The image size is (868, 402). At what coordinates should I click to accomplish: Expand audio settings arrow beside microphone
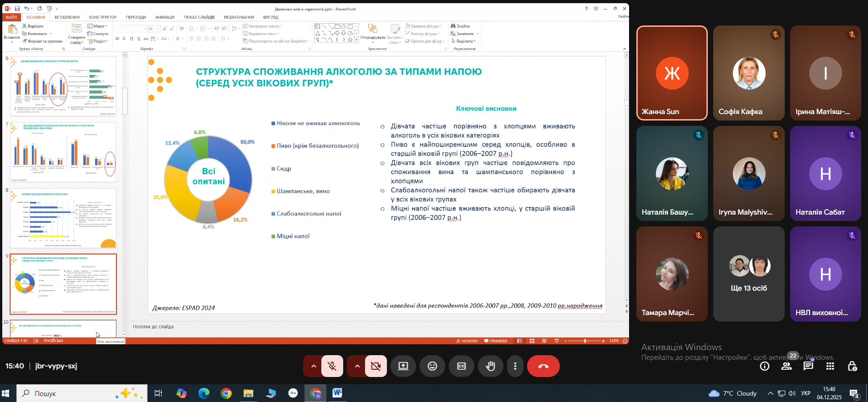tap(313, 366)
